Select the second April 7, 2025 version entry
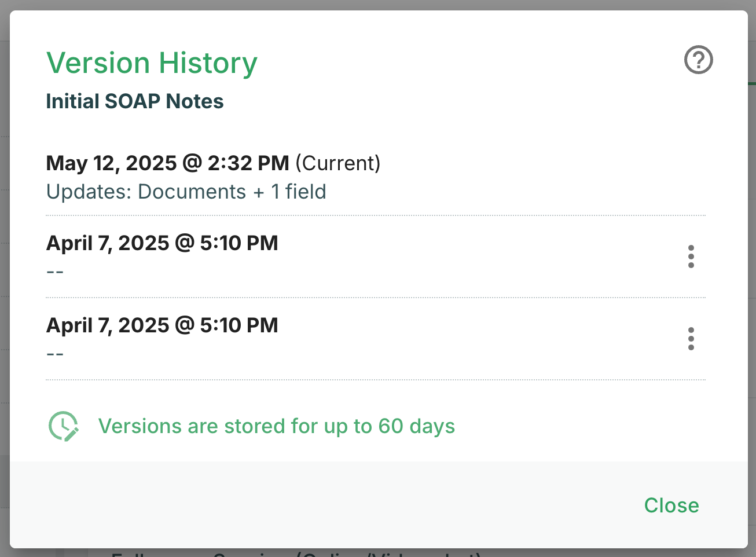The image size is (756, 557). (x=162, y=325)
